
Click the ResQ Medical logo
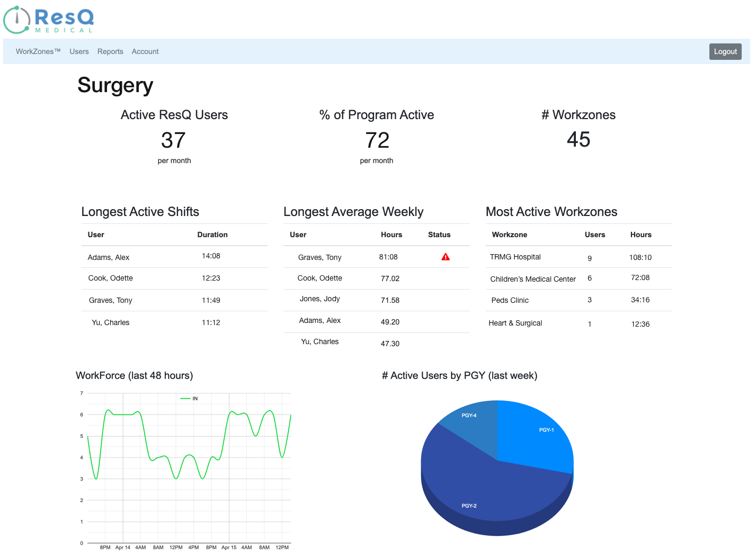click(x=49, y=20)
